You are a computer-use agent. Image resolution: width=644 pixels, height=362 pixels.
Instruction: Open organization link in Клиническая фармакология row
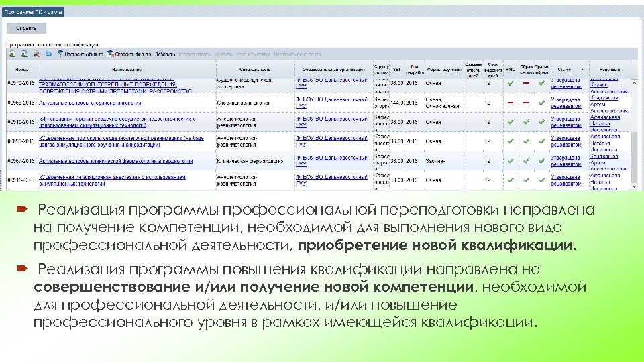[331, 161]
